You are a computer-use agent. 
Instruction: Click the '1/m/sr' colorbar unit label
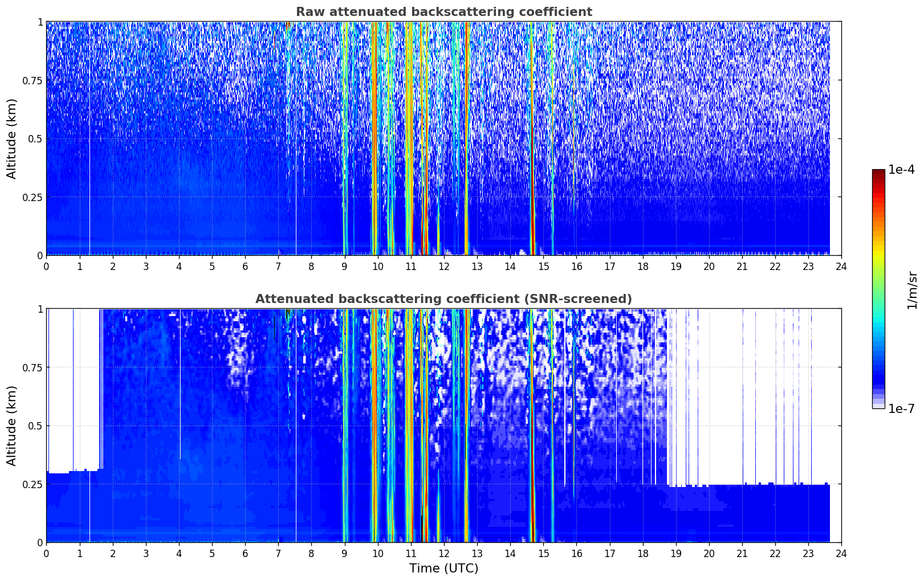(x=912, y=289)
